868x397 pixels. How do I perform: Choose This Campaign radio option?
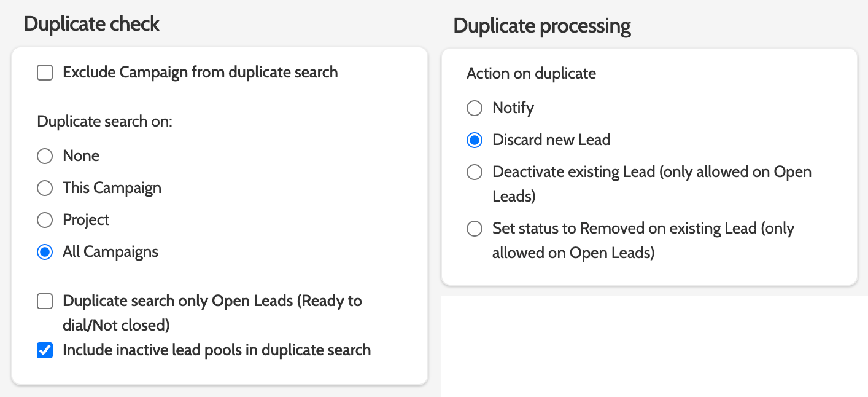[45, 188]
